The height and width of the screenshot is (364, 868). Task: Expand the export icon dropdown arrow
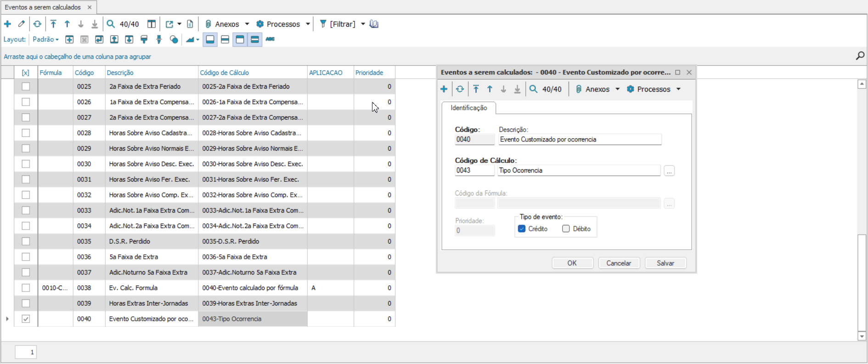(179, 24)
